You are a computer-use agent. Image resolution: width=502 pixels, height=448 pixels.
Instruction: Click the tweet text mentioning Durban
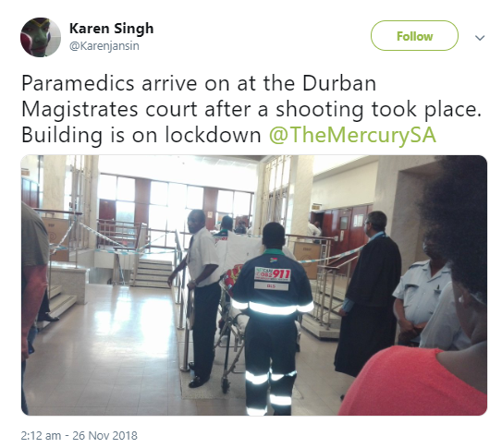(x=251, y=109)
